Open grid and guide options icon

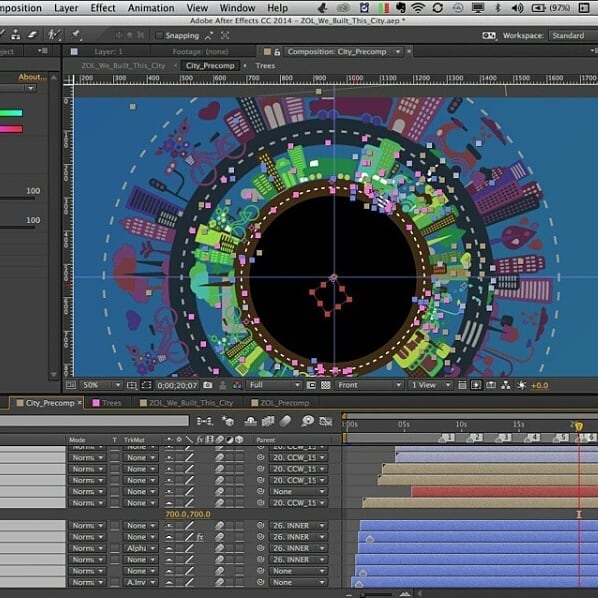coord(132,385)
